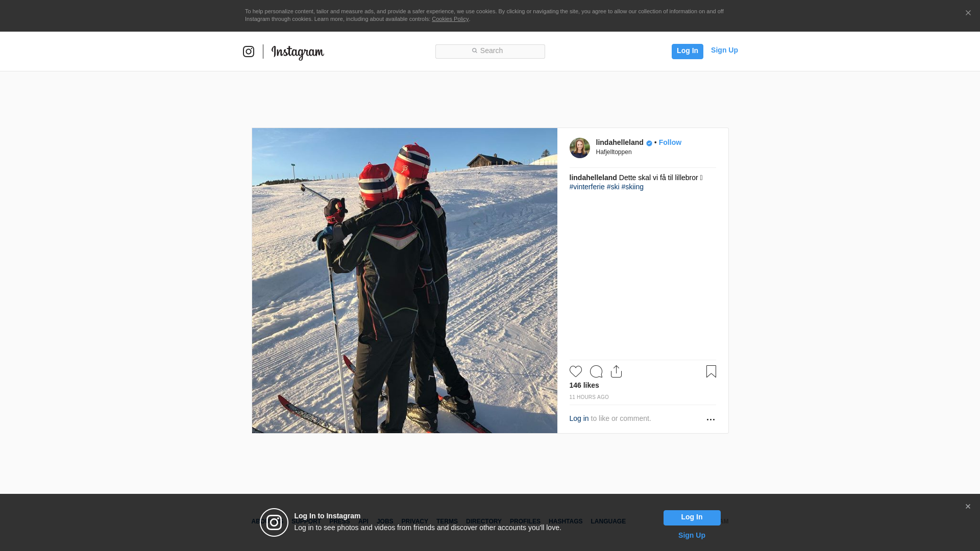Open the Hafjelltoppen location link
Viewport: 980px width, 551px height.
(x=614, y=152)
